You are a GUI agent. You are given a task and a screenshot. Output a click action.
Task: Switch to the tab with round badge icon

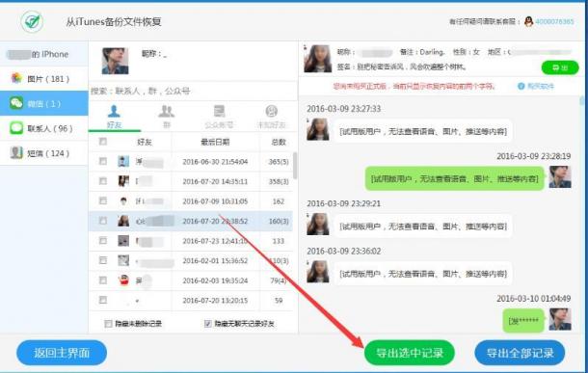tap(272, 117)
